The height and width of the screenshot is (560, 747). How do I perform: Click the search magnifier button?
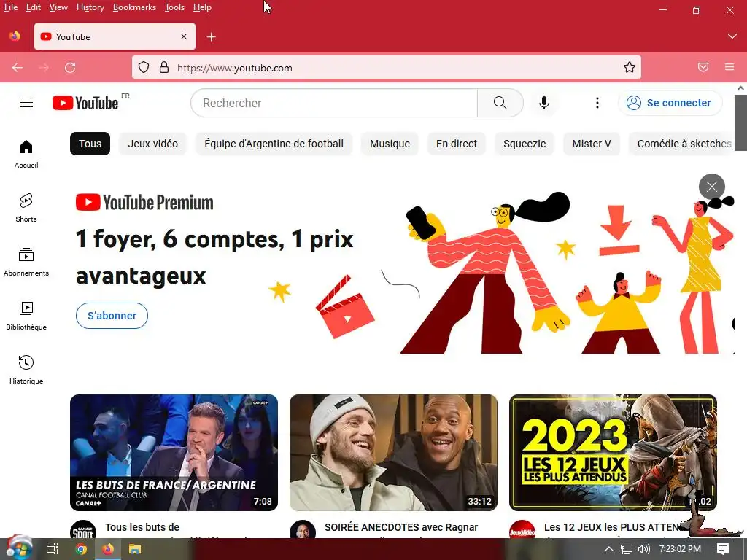500,103
